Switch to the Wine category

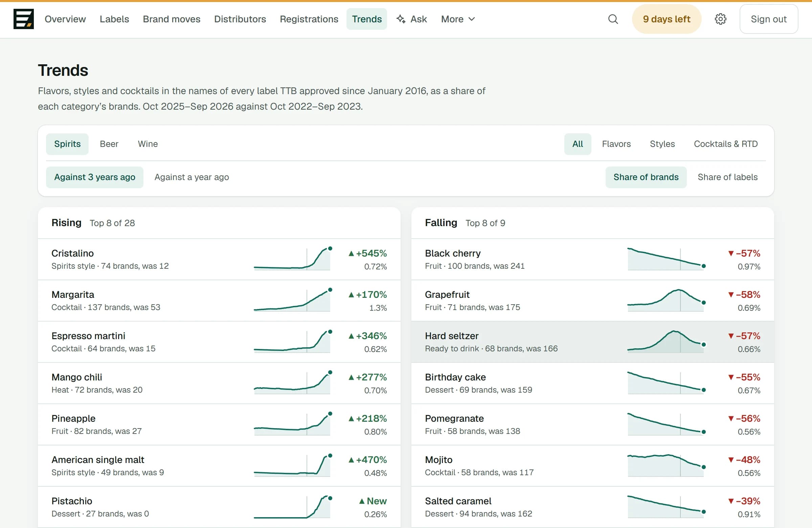148,144
